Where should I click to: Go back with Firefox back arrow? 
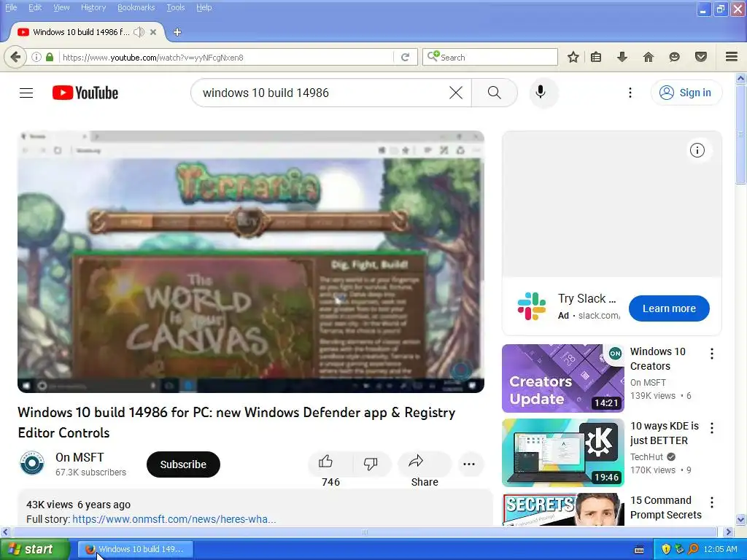click(15, 57)
